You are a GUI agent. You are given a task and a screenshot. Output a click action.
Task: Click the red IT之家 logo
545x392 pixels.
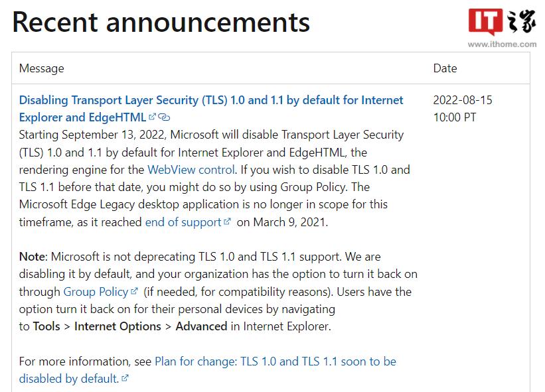pos(501,19)
